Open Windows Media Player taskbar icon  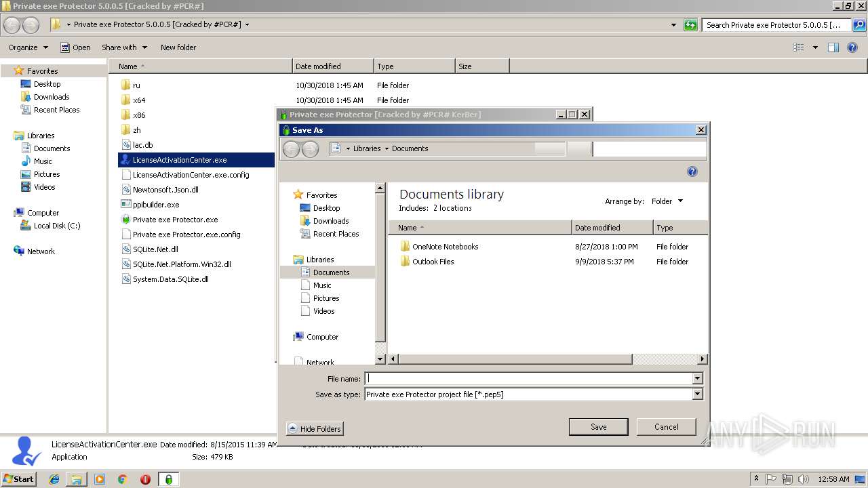(100, 479)
